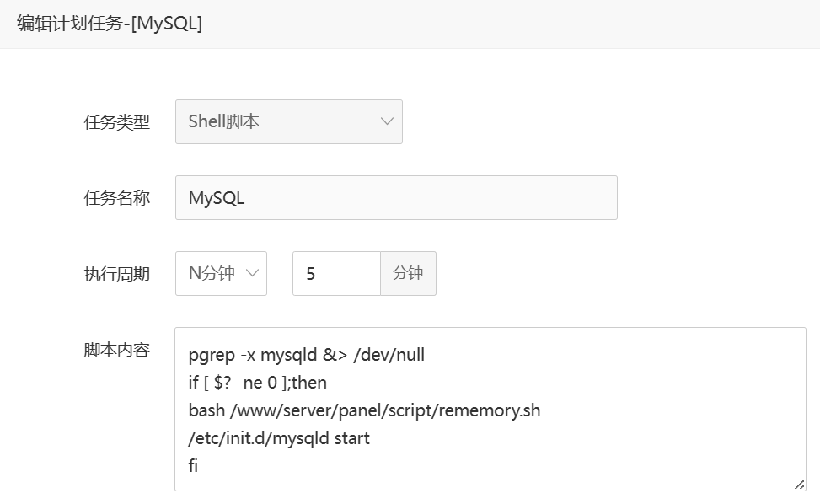This screenshot has width=820, height=504.
Task: Click the final 'fi' line in script
Action: click(194, 465)
